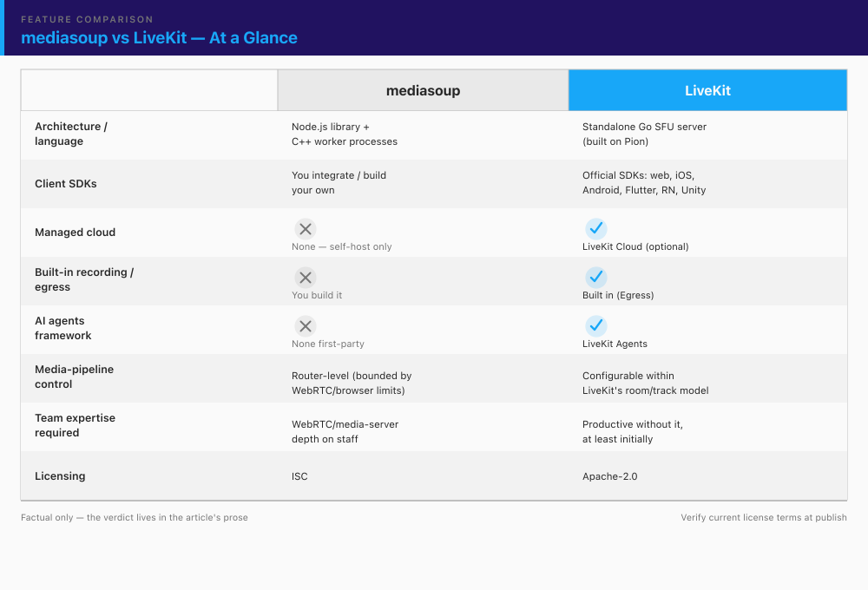This screenshot has width=868, height=590.
Task: Click the 'Media-pipeline control' row label
Action: pos(74,377)
